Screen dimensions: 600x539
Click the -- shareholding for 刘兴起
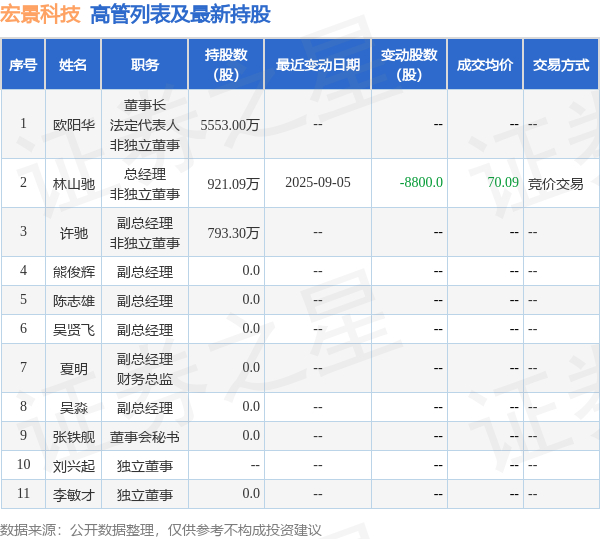tap(255, 465)
